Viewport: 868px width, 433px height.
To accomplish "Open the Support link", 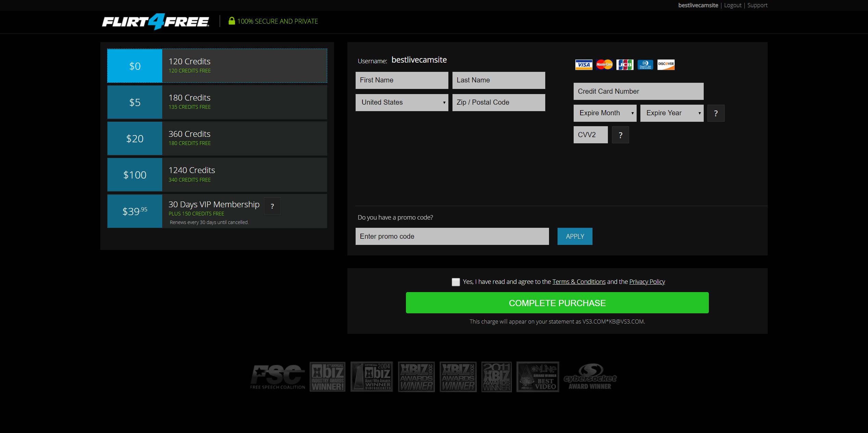I will coord(757,5).
